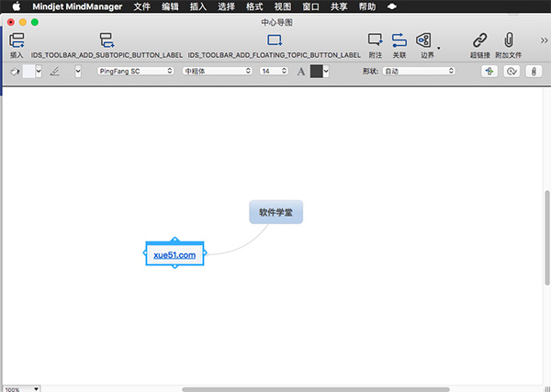Open the boundary style dropdown arrow
This screenshot has width=551, height=392.
pyautogui.click(x=439, y=48)
